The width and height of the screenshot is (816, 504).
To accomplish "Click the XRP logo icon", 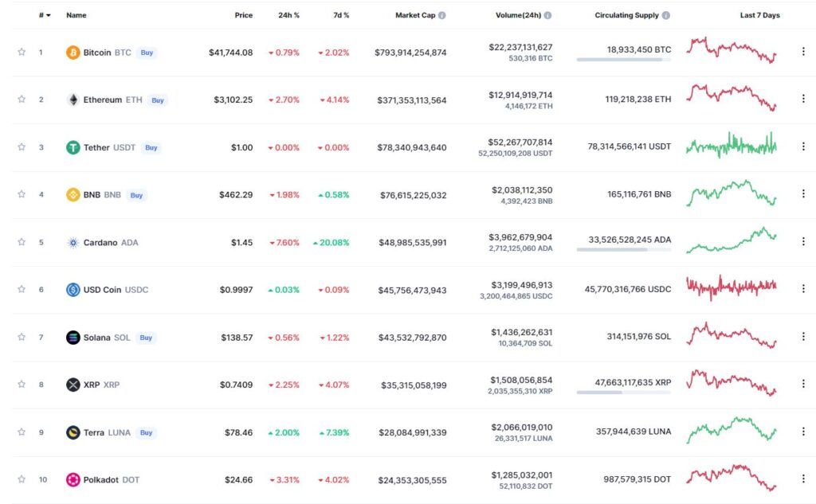I will [x=73, y=385].
